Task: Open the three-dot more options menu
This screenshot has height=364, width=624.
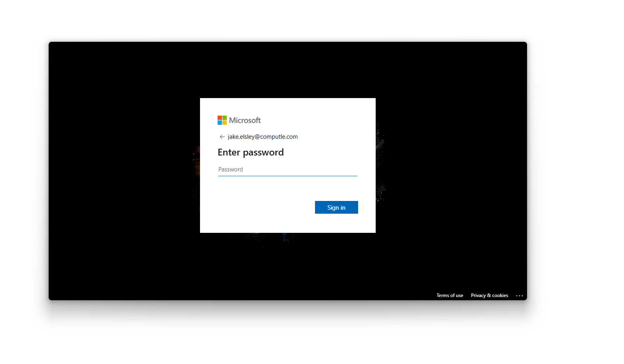Action: (519, 296)
